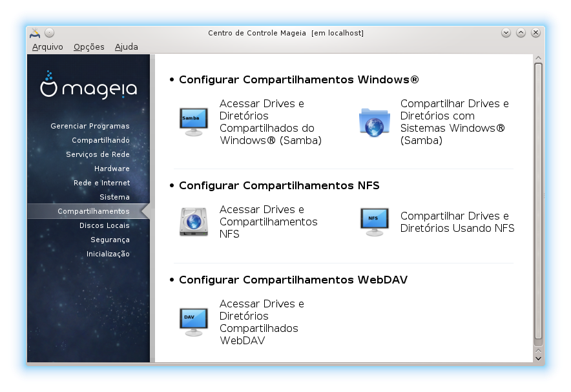Click the round window menu button in titlebar
Screen dimensions: 571x392
50,33
